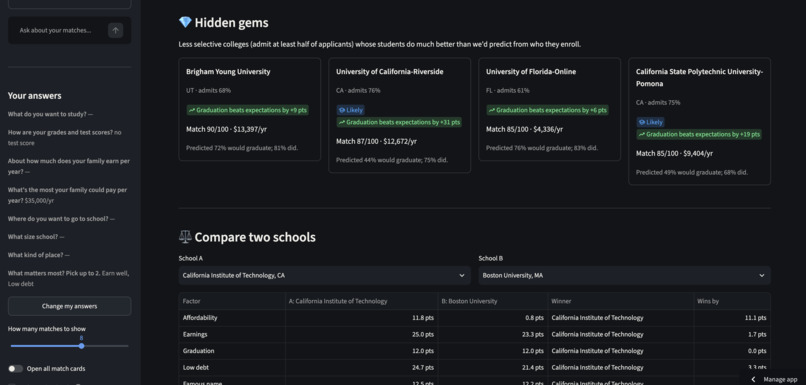Click the Where do you want to go answer
Image resolution: width=806 pixels, height=385 pixels.
pos(61,218)
